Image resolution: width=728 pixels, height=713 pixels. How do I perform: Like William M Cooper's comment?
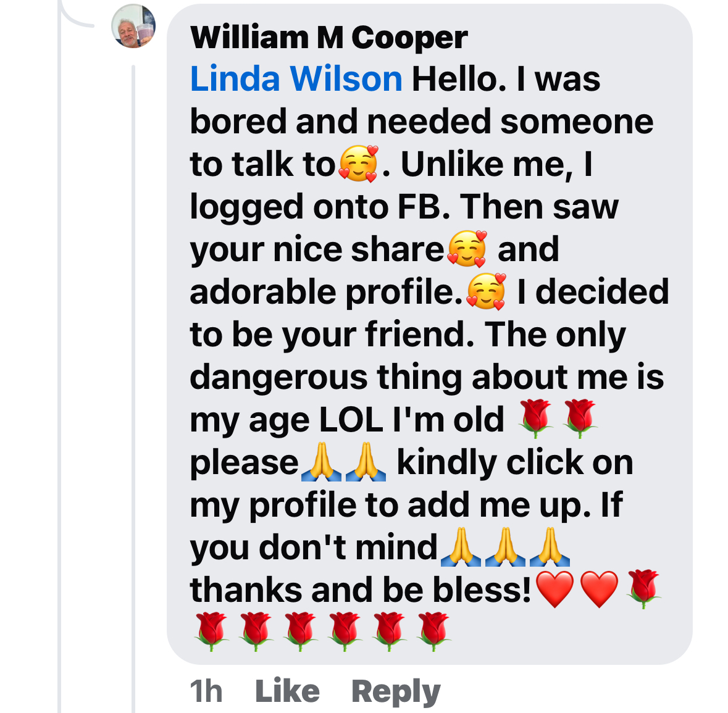(287, 691)
